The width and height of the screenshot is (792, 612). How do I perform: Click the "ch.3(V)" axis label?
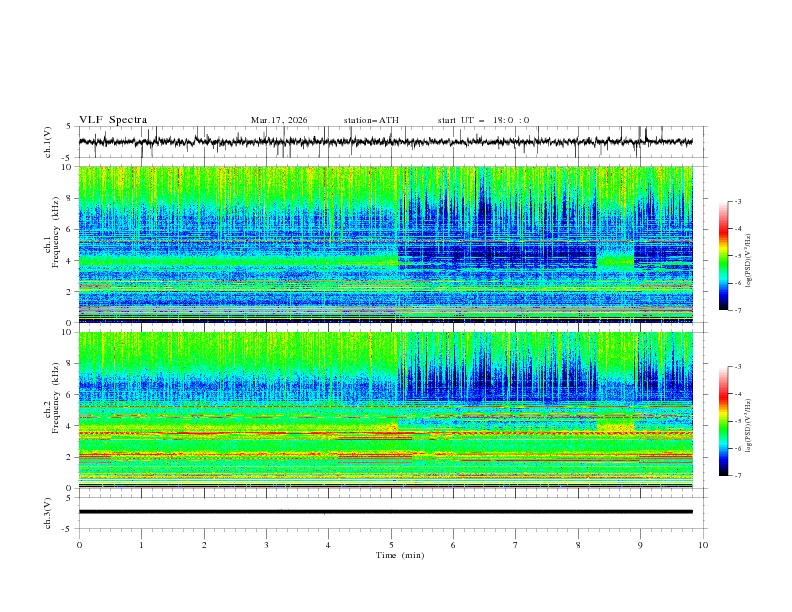pos(48,513)
